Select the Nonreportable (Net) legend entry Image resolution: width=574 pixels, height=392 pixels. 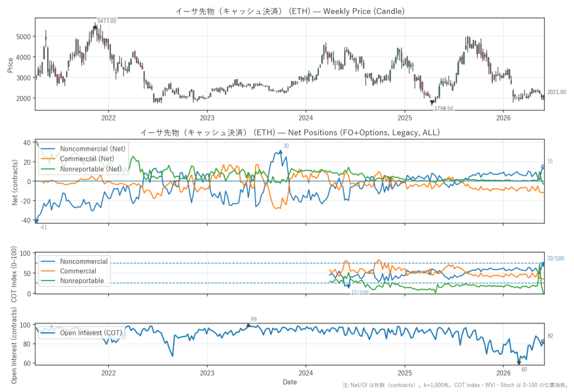tap(81, 169)
